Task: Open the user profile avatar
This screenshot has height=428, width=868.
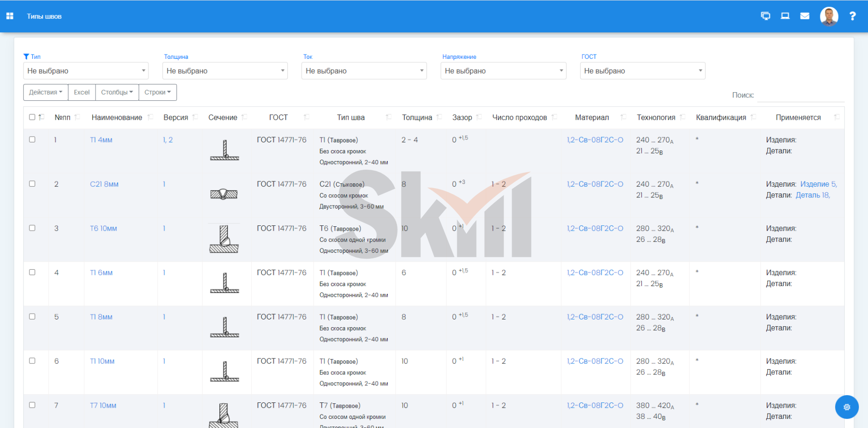Action: (x=829, y=16)
